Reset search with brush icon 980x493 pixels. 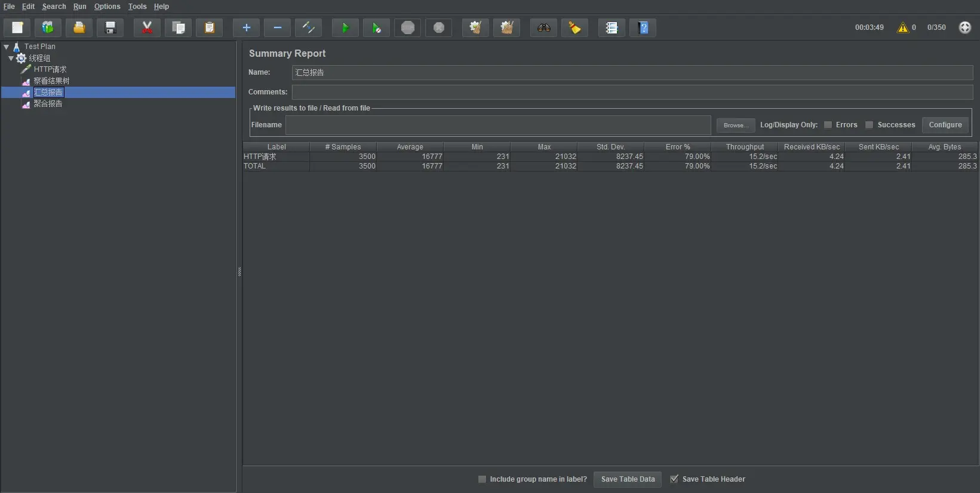(x=575, y=27)
